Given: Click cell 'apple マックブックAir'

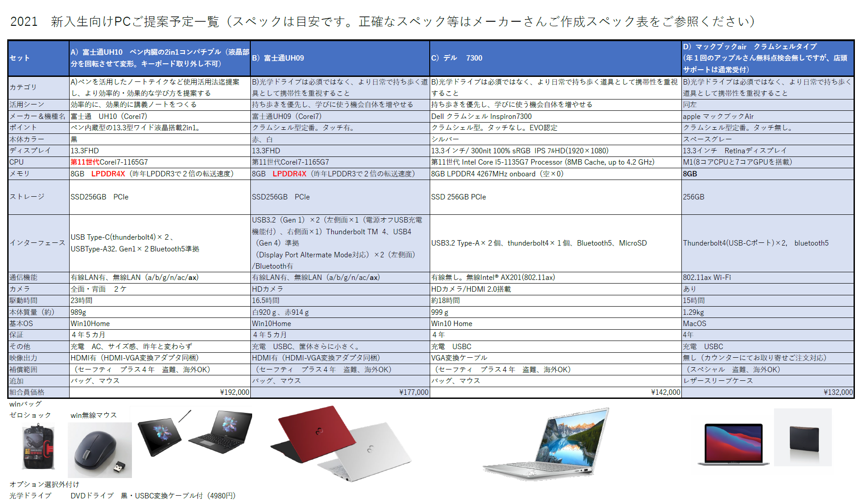Looking at the screenshot, I should [768, 116].
